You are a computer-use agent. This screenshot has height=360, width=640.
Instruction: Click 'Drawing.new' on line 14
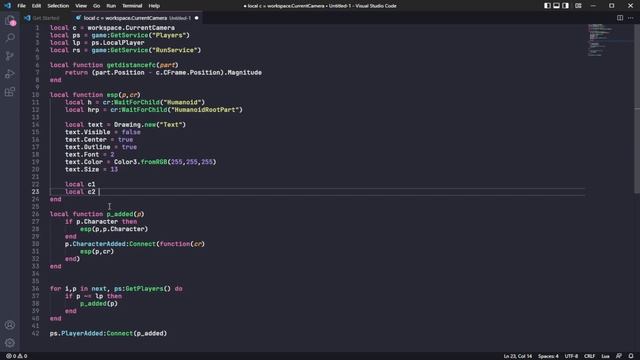click(135, 124)
